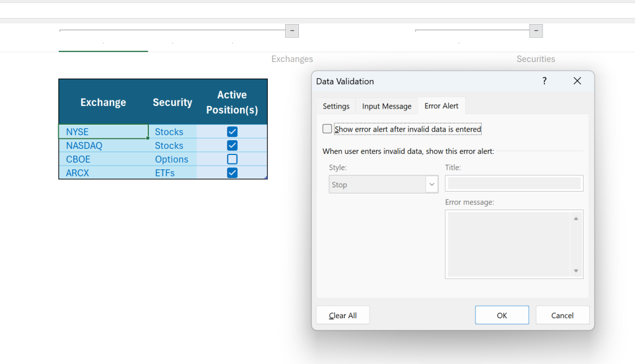Cancel the Data Validation dialog
The image size is (635, 364).
[x=562, y=315]
